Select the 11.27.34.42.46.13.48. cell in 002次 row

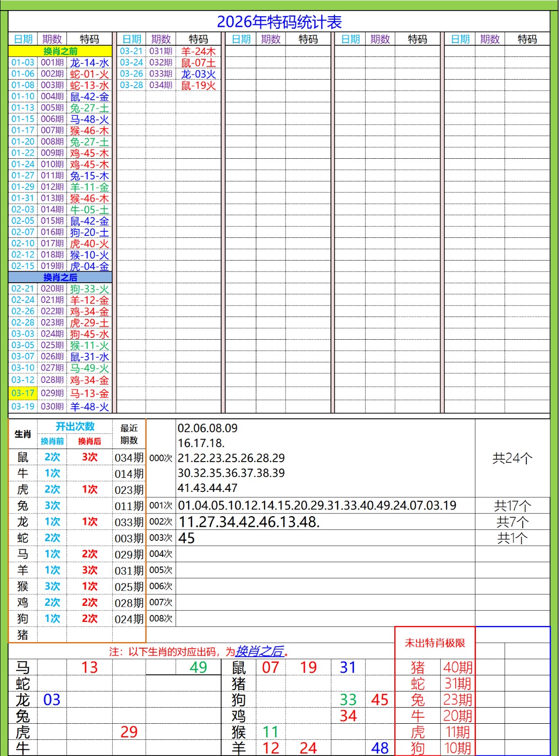click(x=249, y=522)
